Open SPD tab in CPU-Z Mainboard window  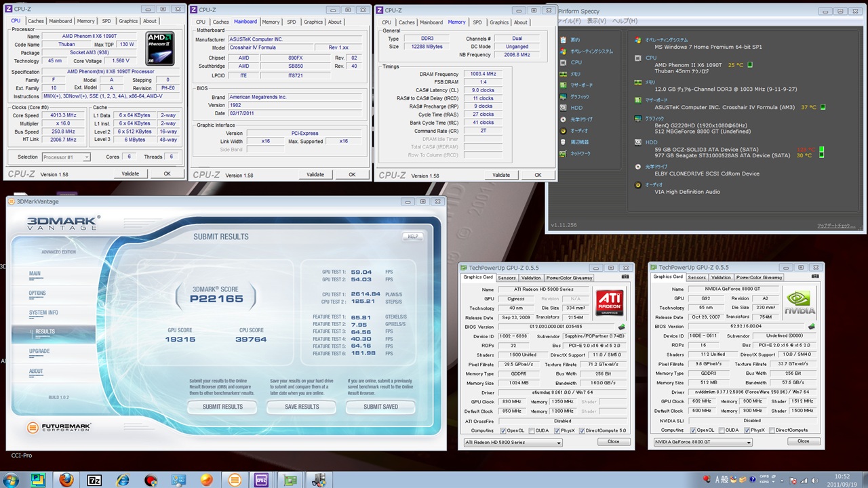click(x=292, y=22)
